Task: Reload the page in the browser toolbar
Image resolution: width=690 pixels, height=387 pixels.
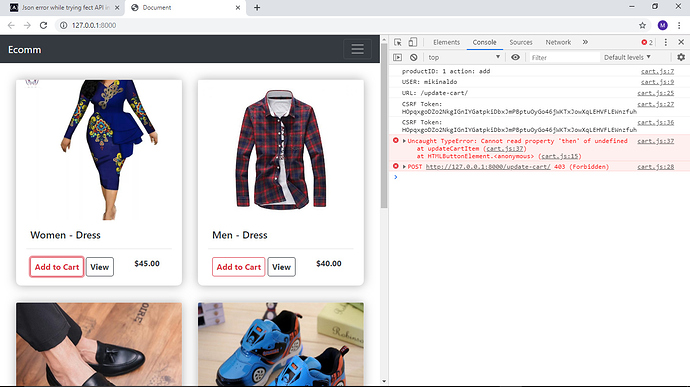Action: coord(43,26)
